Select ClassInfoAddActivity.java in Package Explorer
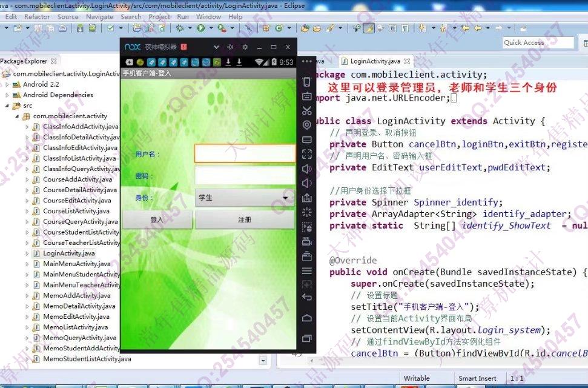The width and height of the screenshot is (588, 388). coord(81,127)
